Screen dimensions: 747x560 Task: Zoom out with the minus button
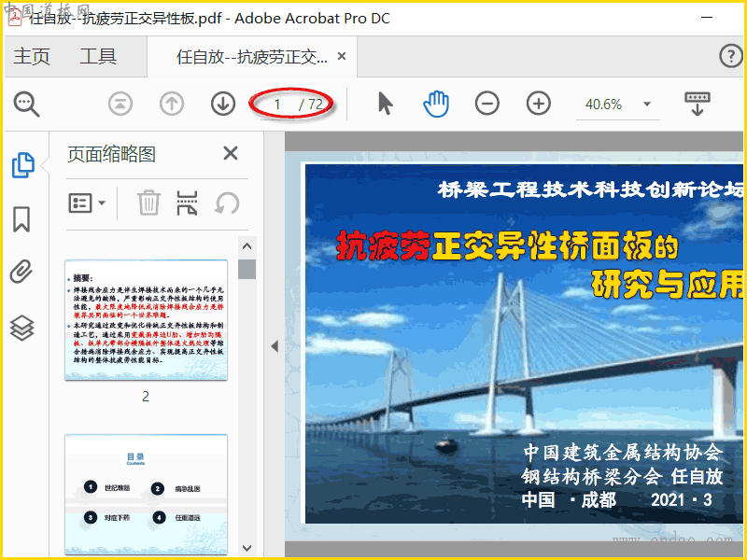coord(486,104)
